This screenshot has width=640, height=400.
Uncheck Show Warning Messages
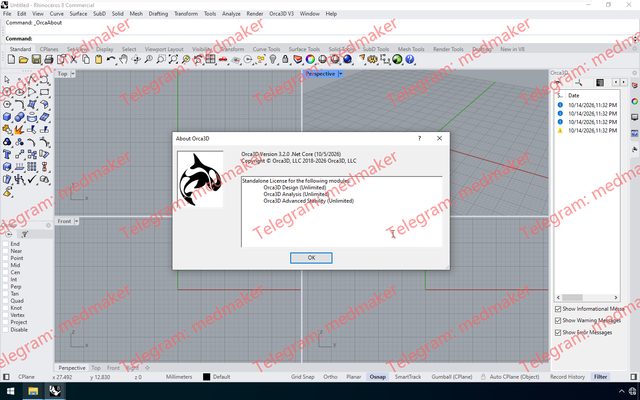coord(558,321)
